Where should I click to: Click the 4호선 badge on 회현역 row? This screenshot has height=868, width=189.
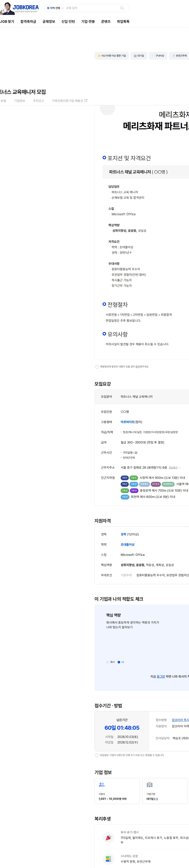tap(125, 497)
